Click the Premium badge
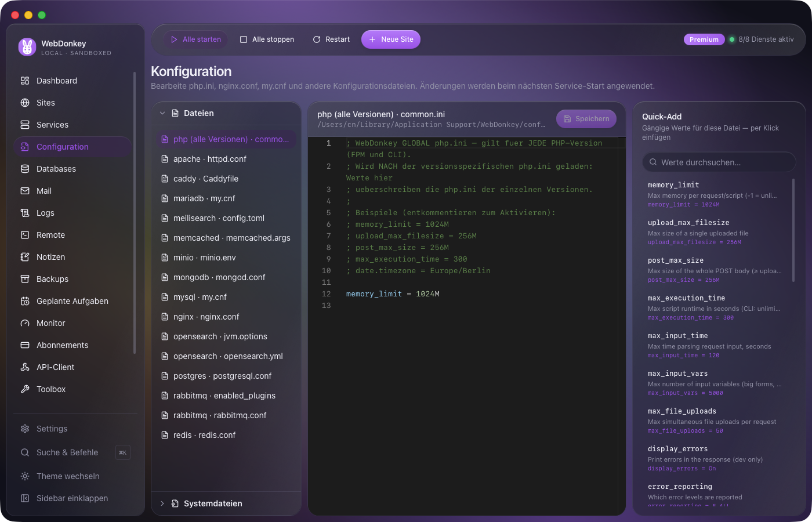The image size is (812, 522). tap(704, 39)
